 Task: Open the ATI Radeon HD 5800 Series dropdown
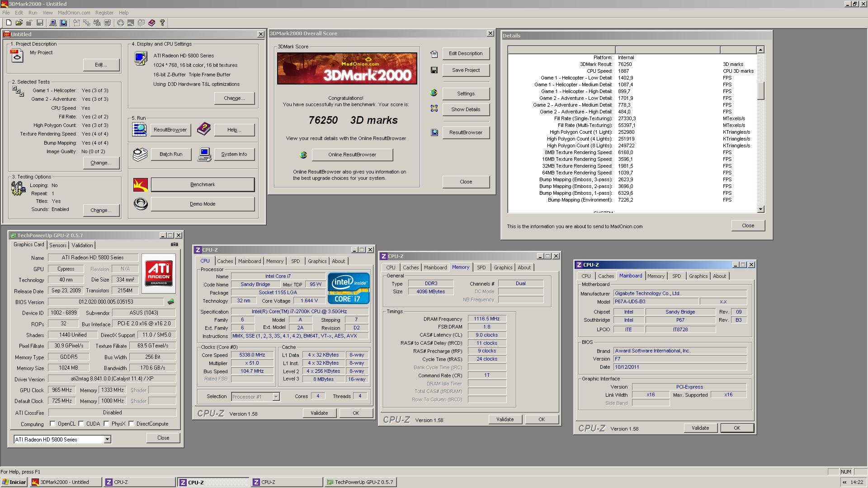[107, 439]
